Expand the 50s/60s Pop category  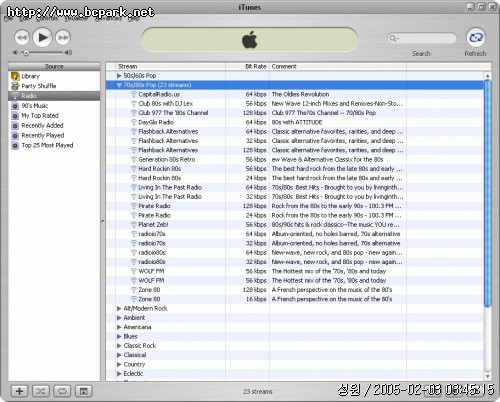point(119,76)
